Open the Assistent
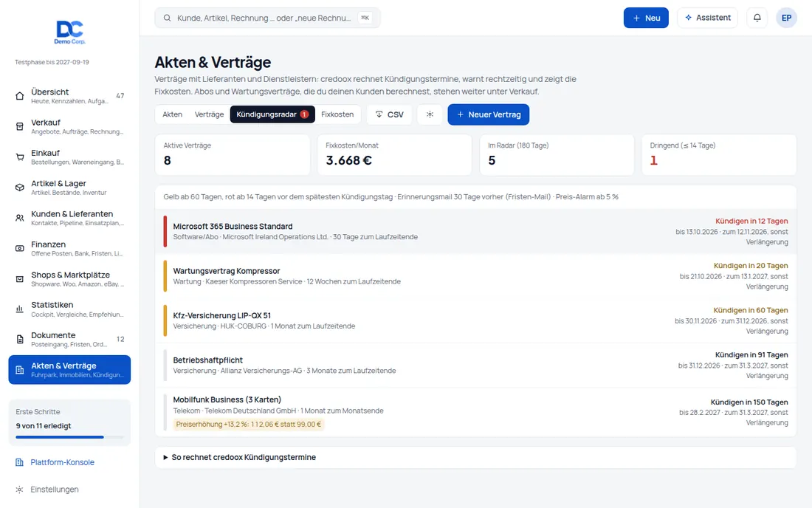Screen dimensions: 812x508 pyautogui.click(x=707, y=18)
